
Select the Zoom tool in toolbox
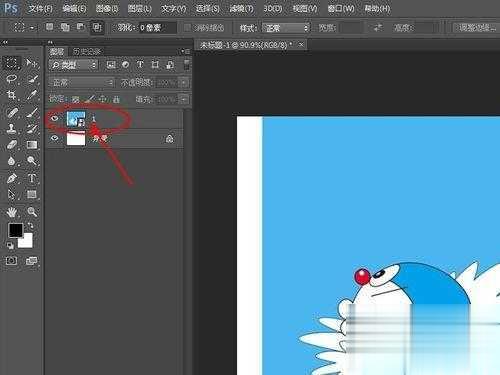[32, 212]
